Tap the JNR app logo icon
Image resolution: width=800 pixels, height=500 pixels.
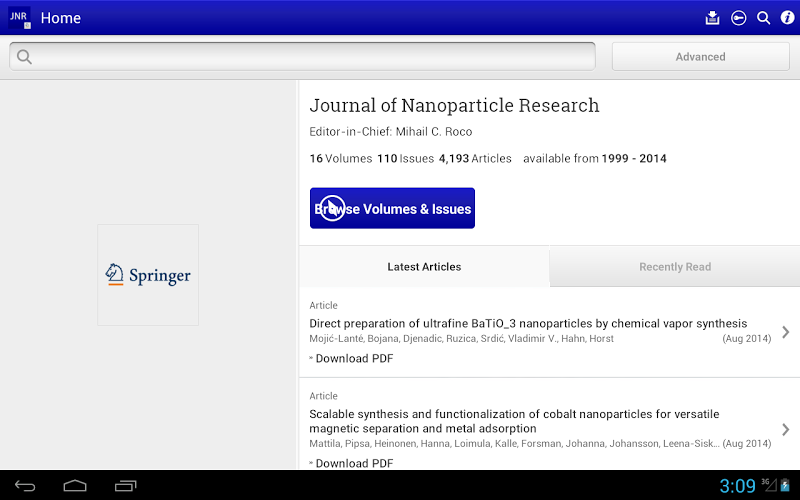(x=19, y=17)
